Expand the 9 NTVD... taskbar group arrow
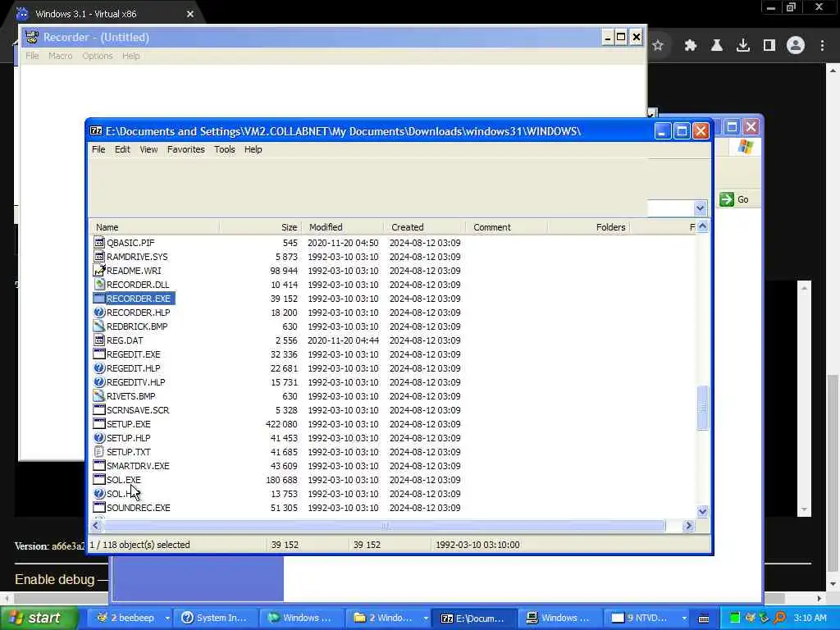Image resolution: width=840 pixels, height=630 pixels. [x=684, y=618]
